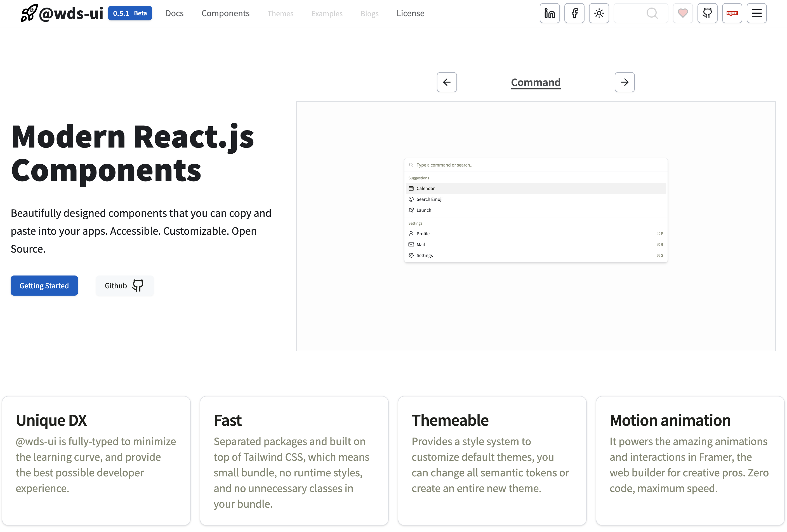Click the heart sponsor icon
The height and width of the screenshot is (532, 787).
click(683, 13)
